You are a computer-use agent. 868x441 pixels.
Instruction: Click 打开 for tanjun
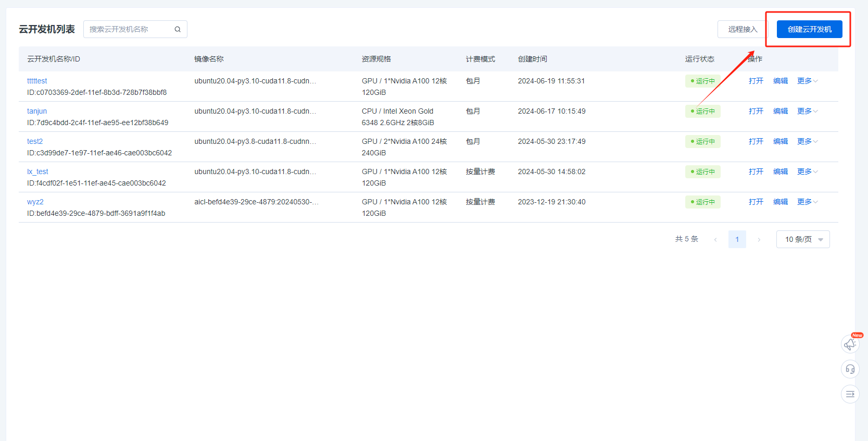(x=756, y=111)
